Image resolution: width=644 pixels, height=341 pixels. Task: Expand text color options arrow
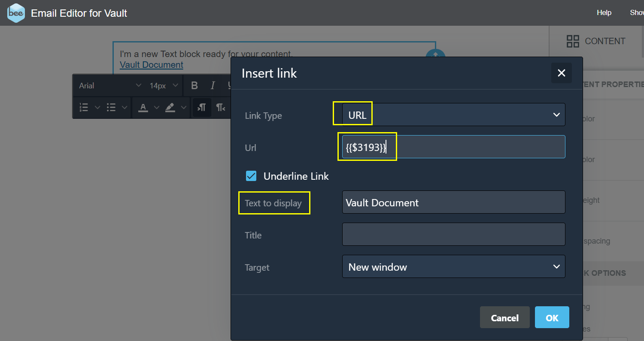click(156, 107)
